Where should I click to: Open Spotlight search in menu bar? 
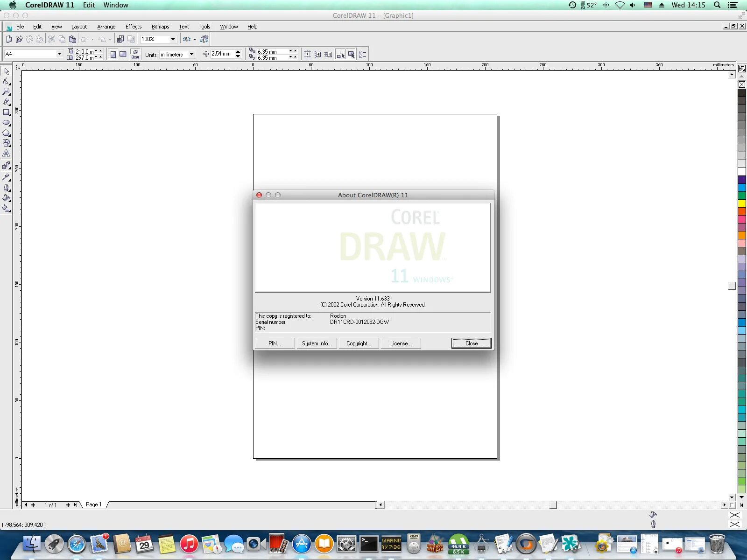pos(717,5)
